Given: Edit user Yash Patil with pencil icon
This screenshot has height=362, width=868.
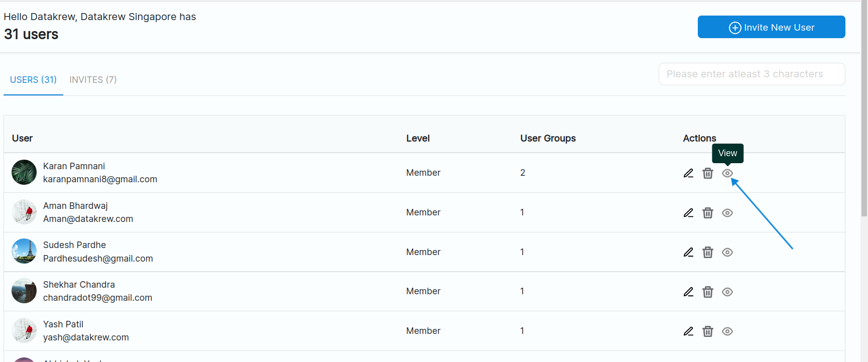Looking at the screenshot, I should 688,331.
